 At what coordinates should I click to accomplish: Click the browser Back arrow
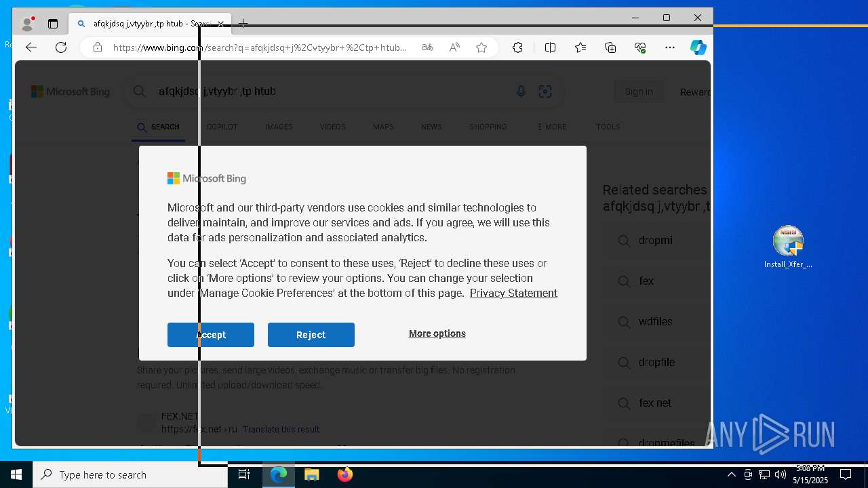click(x=31, y=47)
